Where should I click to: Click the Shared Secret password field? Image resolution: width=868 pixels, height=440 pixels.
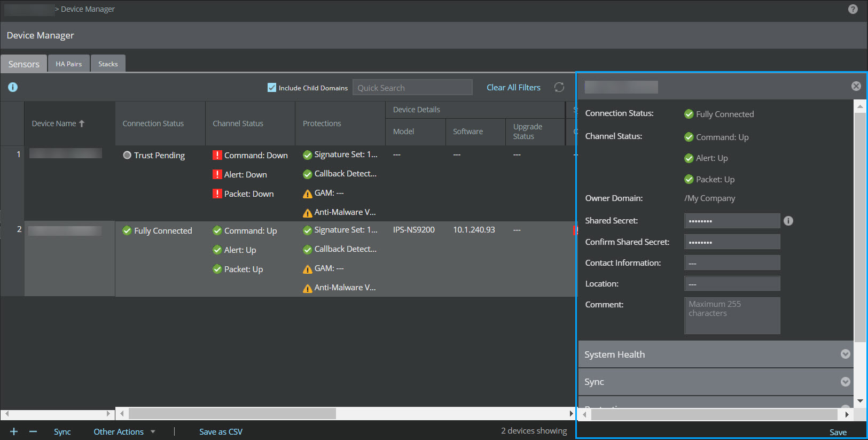pos(732,221)
